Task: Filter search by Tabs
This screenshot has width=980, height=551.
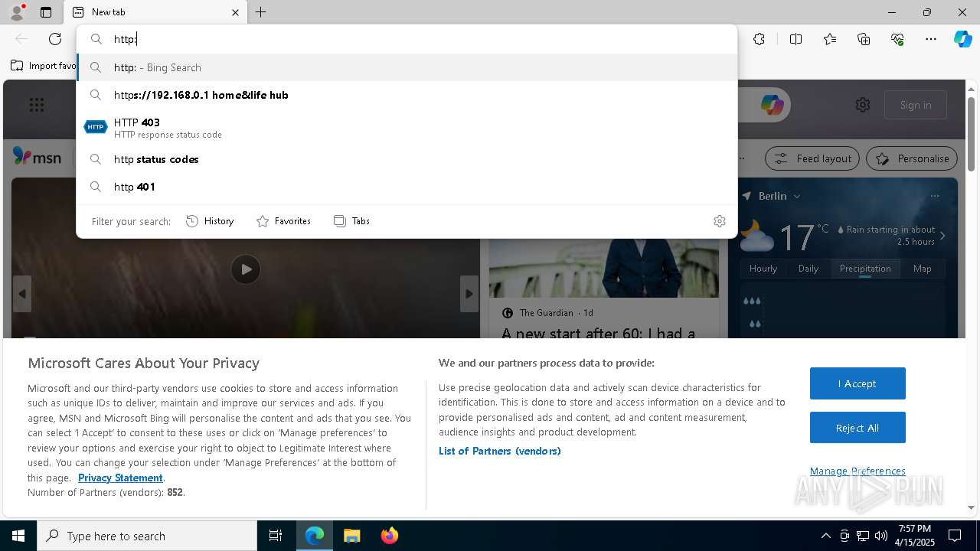Action: point(351,221)
